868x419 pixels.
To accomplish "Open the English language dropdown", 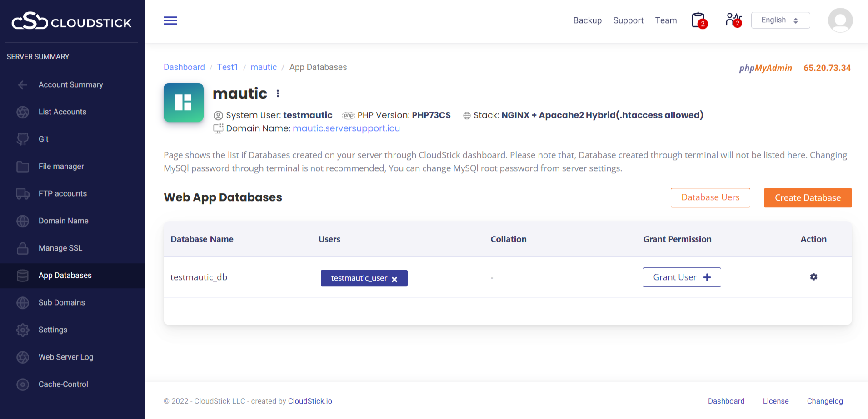I will (x=780, y=20).
